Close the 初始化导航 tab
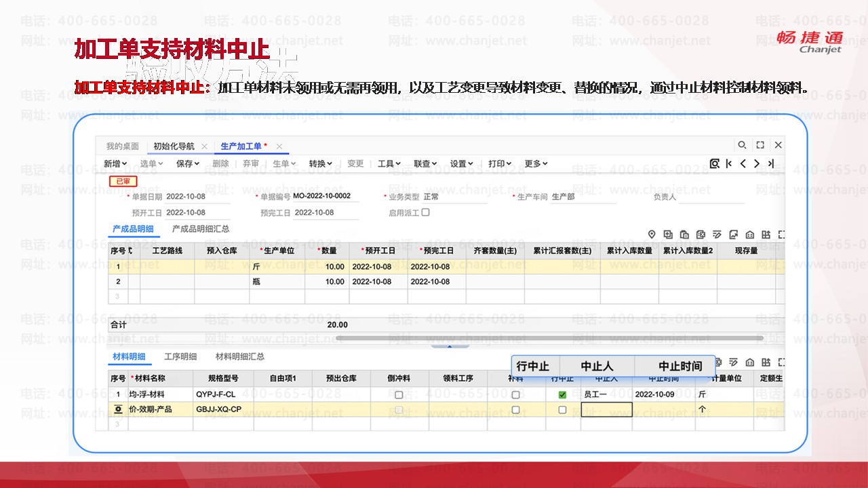This screenshot has height=488, width=868. 204,146
